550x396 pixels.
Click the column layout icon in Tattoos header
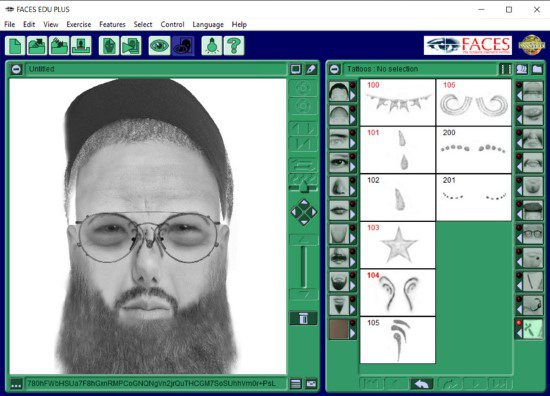pyautogui.click(x=505, y=69)
